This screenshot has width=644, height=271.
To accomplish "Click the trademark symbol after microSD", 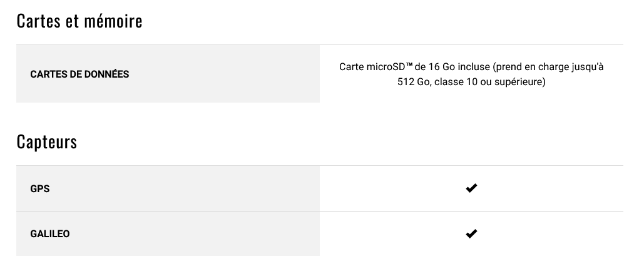I will [x=409, y=64].
